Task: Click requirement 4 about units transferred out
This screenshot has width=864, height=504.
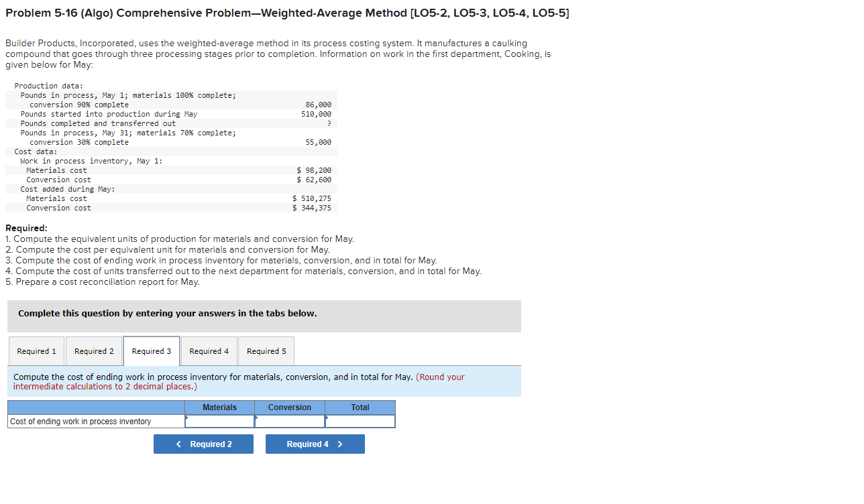Action: [244, 271]
